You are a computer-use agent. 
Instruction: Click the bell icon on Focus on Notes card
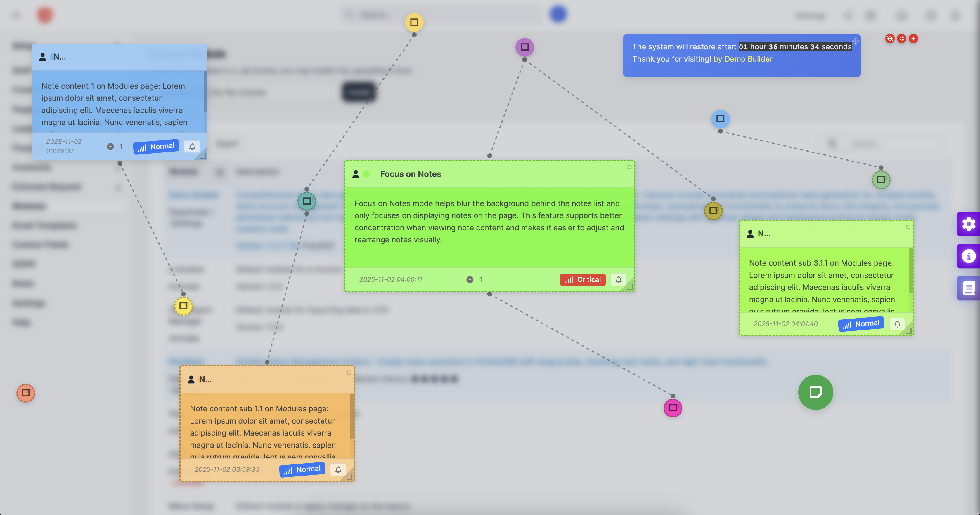(618, 280)
